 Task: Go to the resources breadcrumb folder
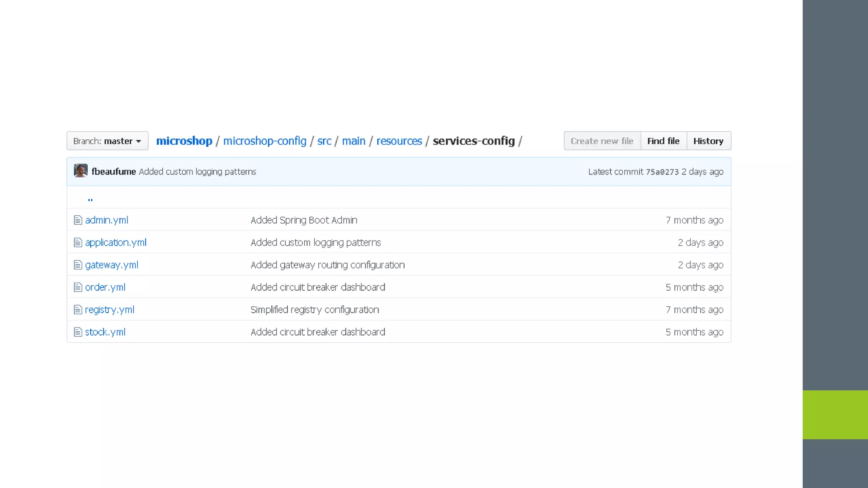(x=399, y=141)
